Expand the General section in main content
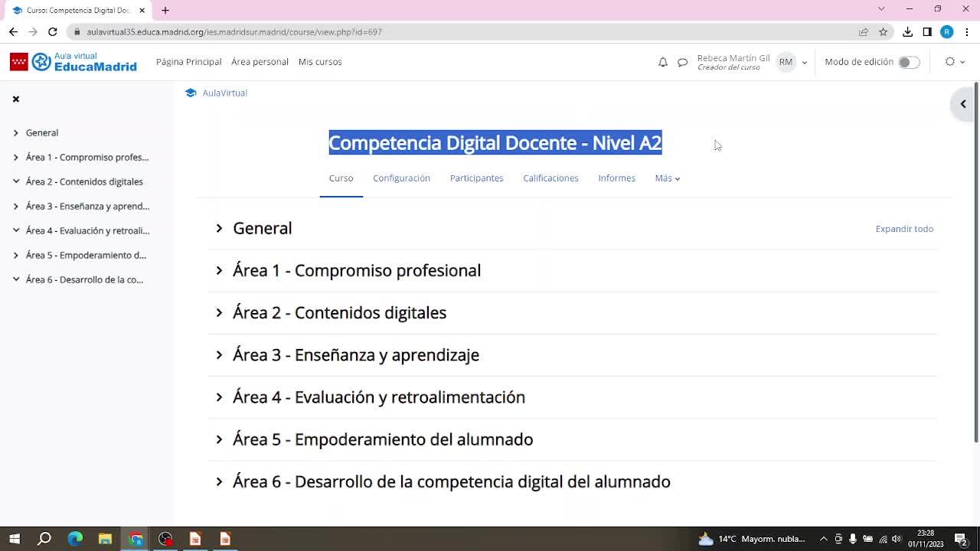980x551 pixels. 219,228
